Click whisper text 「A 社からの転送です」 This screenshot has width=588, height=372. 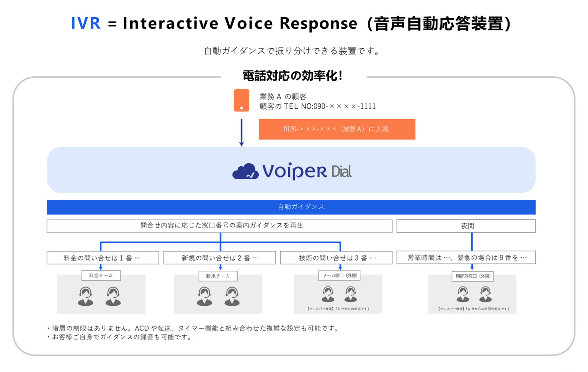click(352, 309)
